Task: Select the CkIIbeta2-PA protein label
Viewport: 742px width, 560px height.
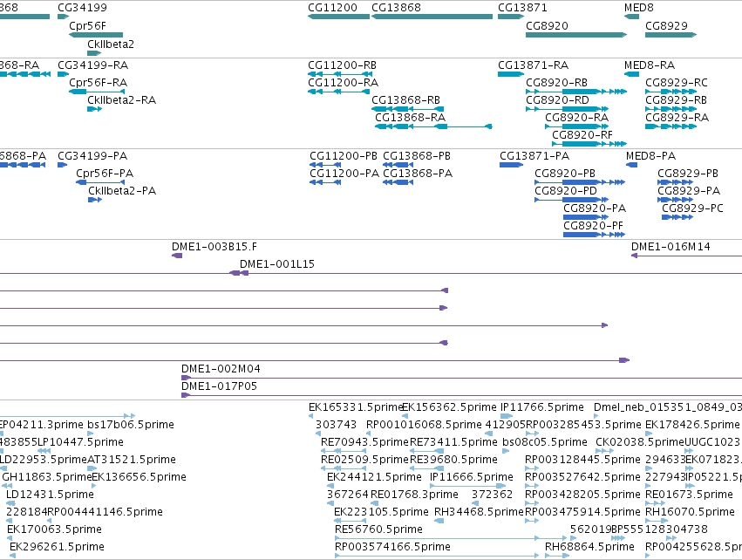Action: pyautogui.click(x=122, y=191)
